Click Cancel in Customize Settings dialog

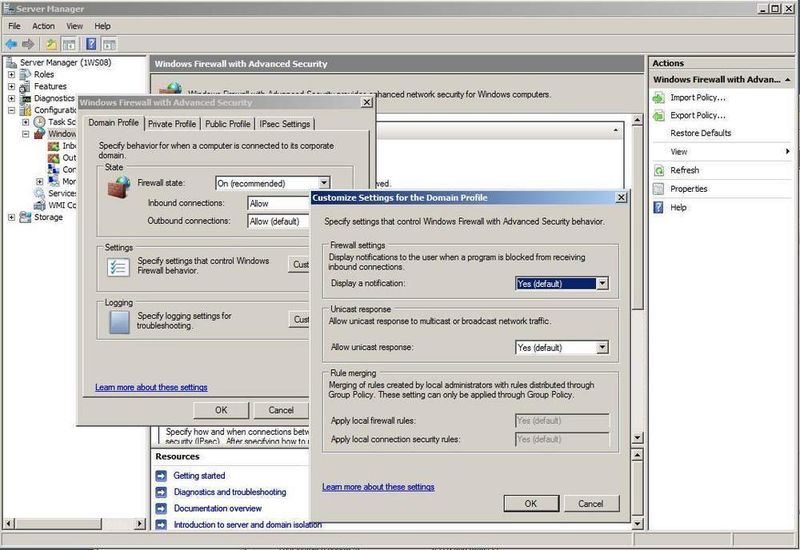pos(591,504)
